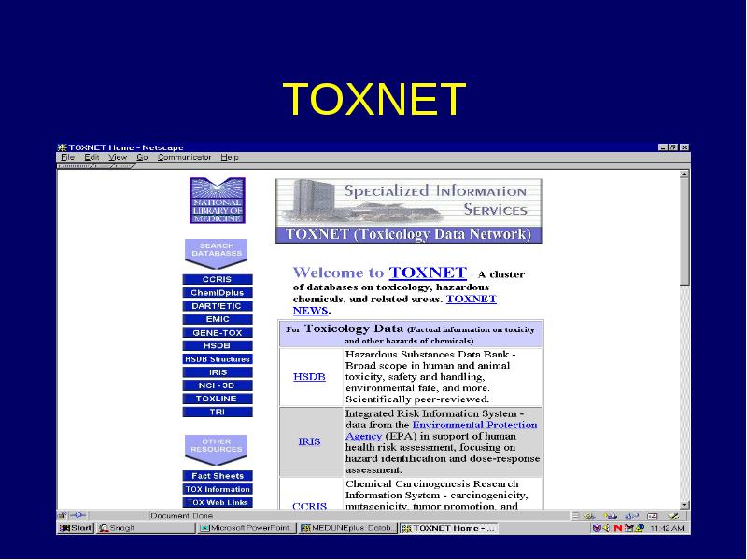Screen dimensions: 747x560
Task: Open the HSDB Structures button
Action: click(x=218, y=359)
